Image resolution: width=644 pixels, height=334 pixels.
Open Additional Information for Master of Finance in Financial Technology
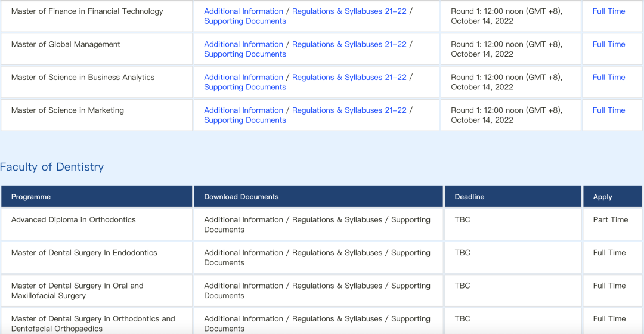point(243,11)
